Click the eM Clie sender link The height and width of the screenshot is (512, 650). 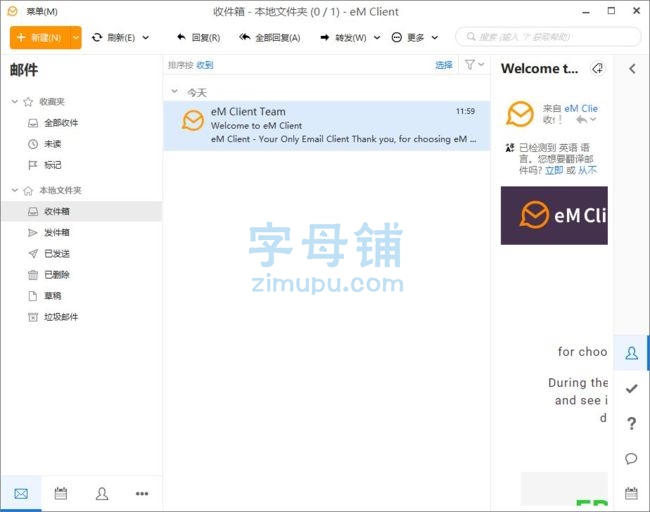click(581, 109)
